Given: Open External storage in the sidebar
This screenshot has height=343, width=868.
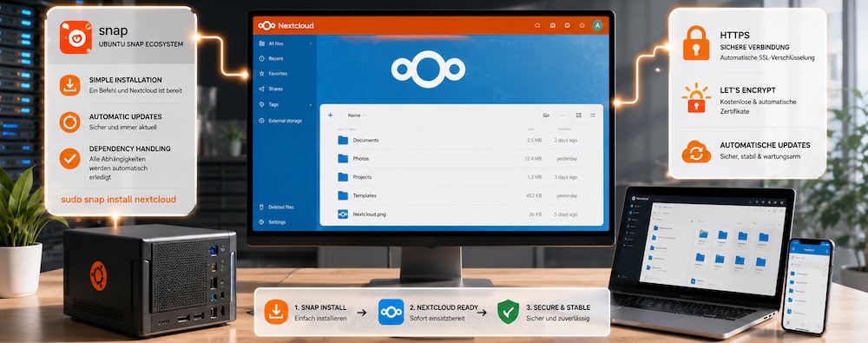Looking at the screenshot, I should click(284, 120).
